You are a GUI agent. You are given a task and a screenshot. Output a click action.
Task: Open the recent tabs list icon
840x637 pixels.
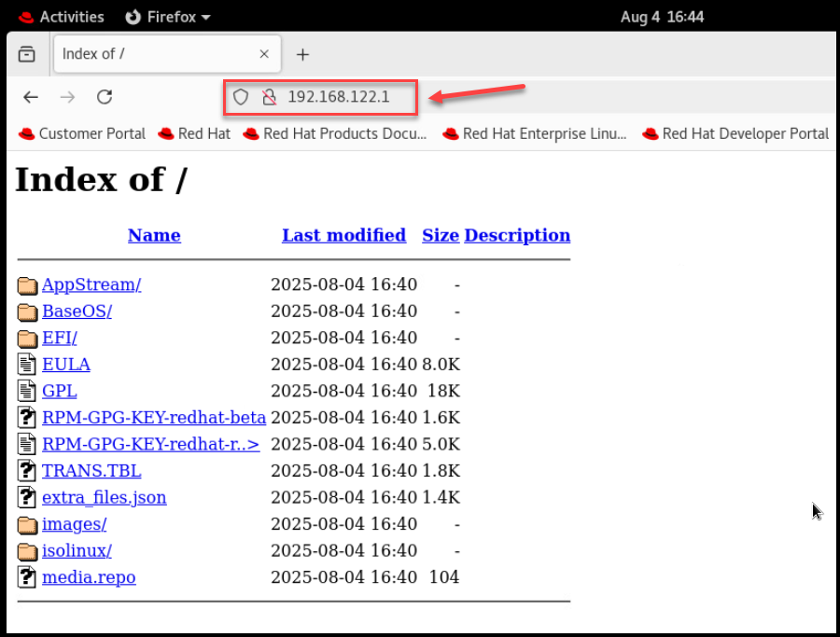coord(27,54)
